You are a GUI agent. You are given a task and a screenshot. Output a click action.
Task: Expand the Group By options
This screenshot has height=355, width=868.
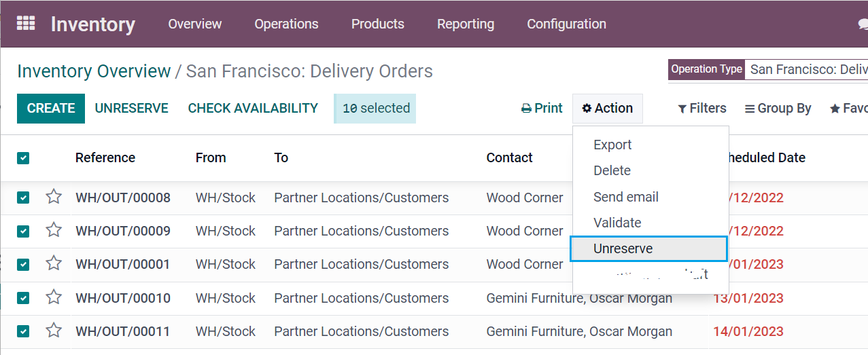[x=778, y=109]
